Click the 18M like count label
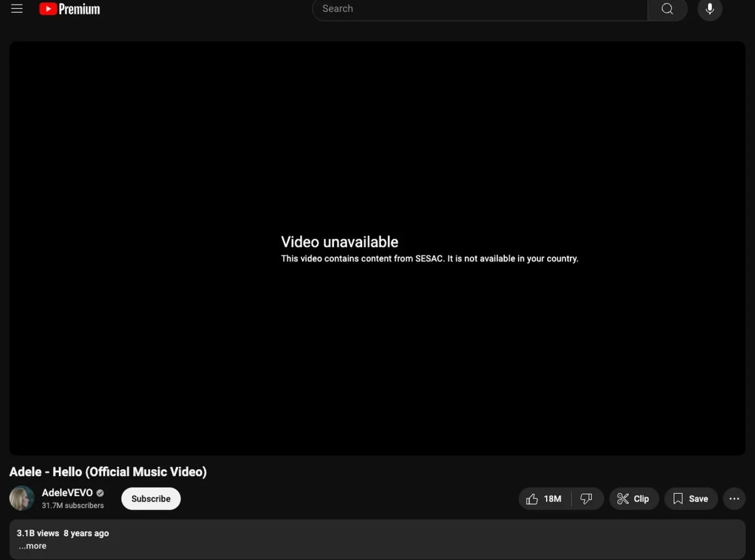The image size is (755, 560). (x=553, y=499)
